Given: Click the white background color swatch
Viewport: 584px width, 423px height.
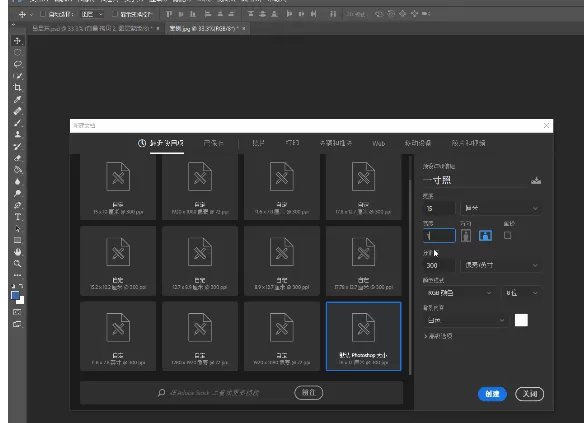Looking at the screenshot, I should pyautogui.click(x=521, y=320).
